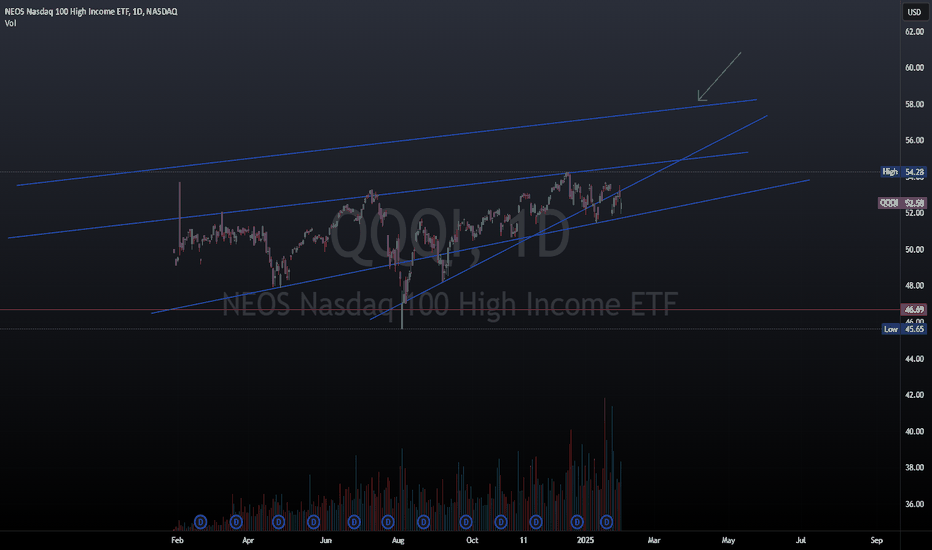932x550 pixels.
Task: Click the Sep label on the time axis
Action: [x=876, y=540]
